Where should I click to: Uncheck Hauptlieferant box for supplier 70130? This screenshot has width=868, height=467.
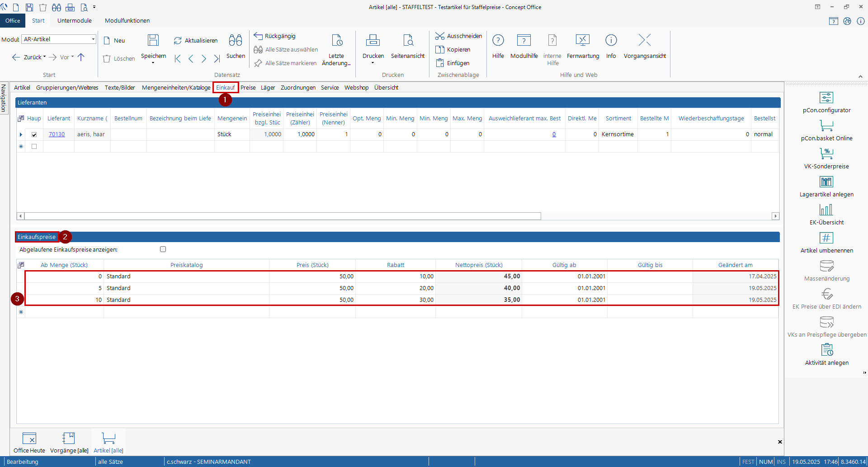(x=34, y=134)
